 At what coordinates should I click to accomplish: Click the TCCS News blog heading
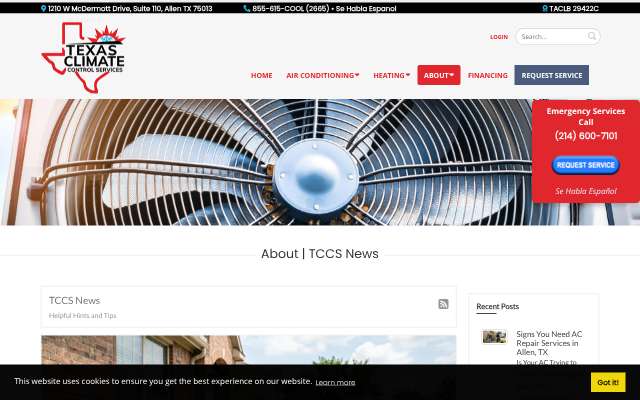click(74, 300)
